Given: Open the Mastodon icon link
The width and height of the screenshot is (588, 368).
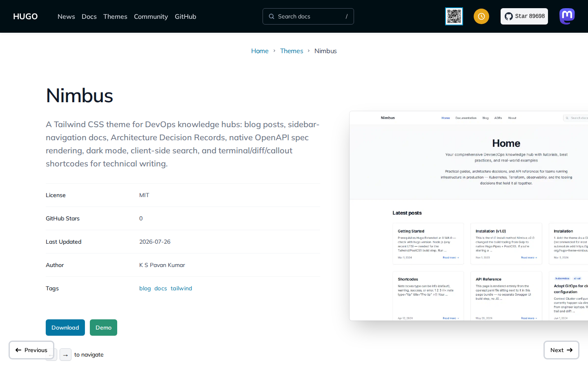Looking at the screenshot, I should coord(567,16).
